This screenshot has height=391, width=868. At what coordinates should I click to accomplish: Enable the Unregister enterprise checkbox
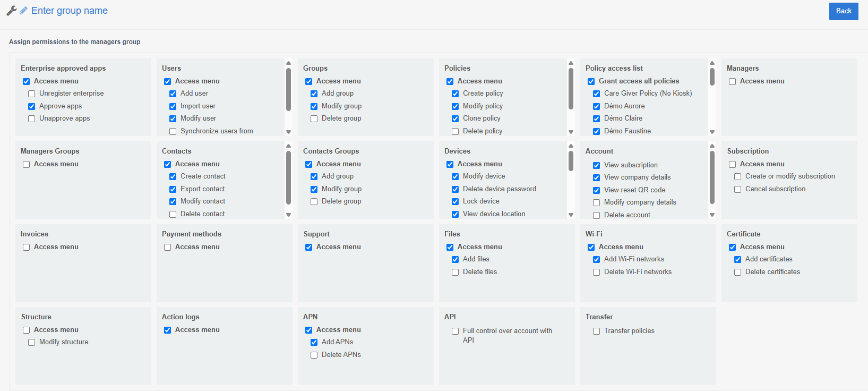coord(32,94)
